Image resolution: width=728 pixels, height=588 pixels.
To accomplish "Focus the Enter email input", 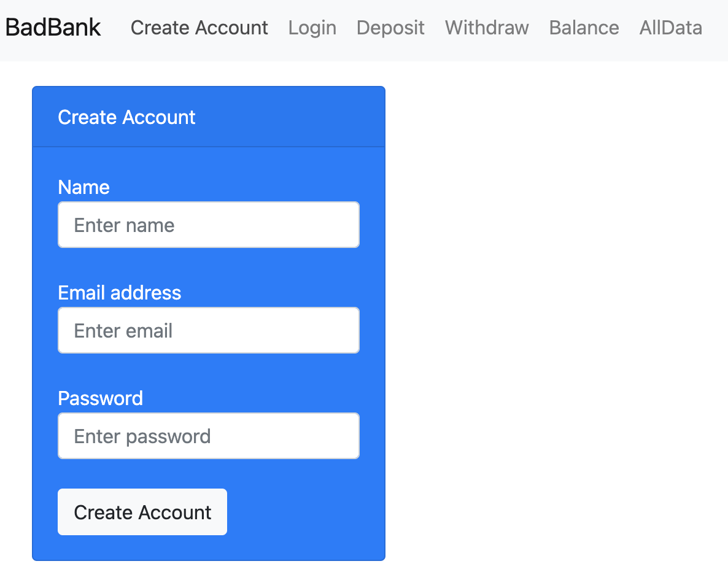I will coord(208,330).
